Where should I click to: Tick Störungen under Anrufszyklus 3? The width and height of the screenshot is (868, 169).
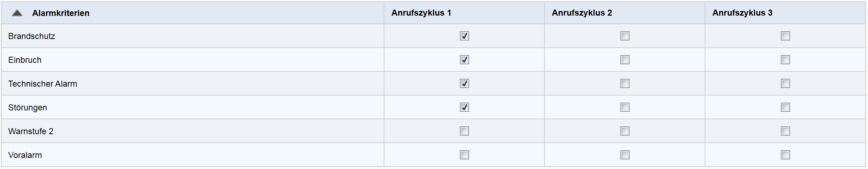(x=785, y=107)
